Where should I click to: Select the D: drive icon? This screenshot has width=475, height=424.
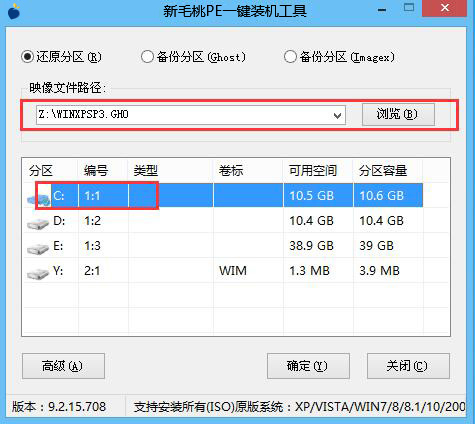[38, 223]
